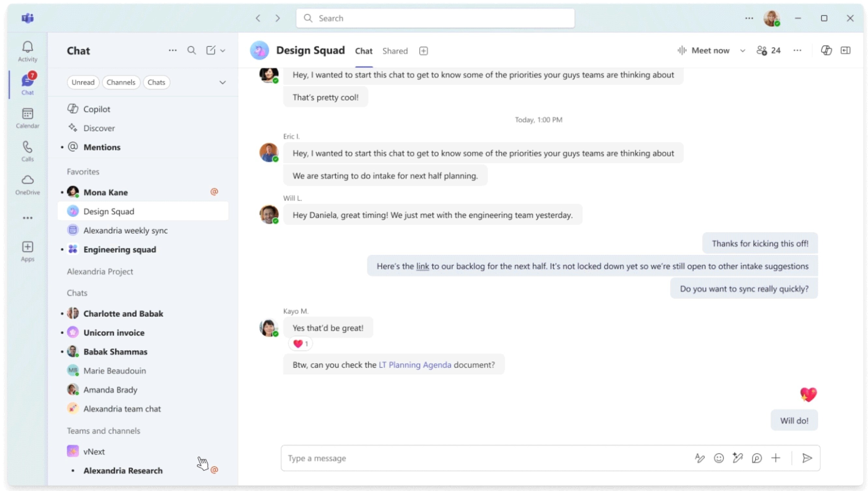Image resolution: width=868 pixels, height=491 pixels.
Task: Expand the filter options chevron
Action: pos(223,82)
